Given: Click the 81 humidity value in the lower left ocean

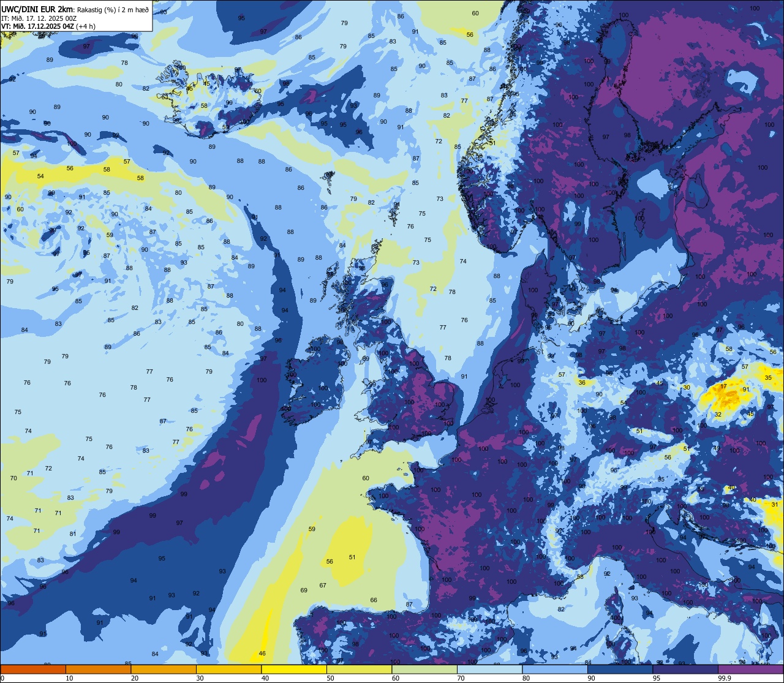Looking at the screenshot, I should pos(73,534).
